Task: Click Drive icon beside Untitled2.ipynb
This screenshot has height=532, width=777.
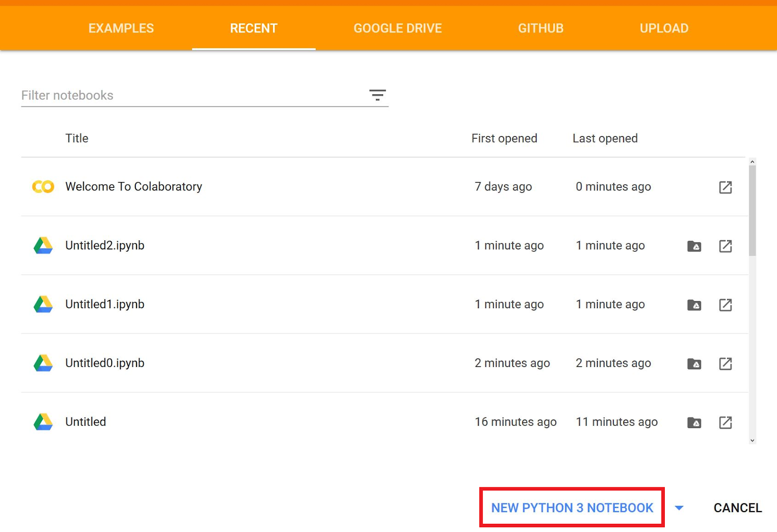Action: (43, 246)
